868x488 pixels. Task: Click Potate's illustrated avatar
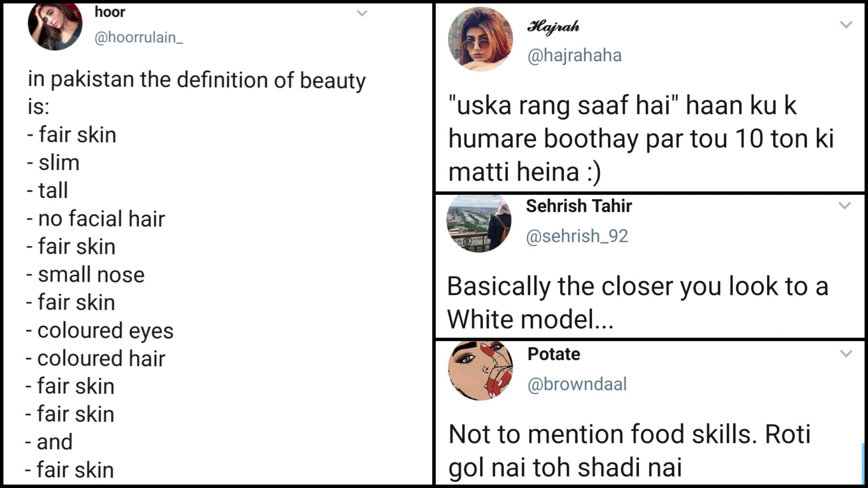(480, 371)
